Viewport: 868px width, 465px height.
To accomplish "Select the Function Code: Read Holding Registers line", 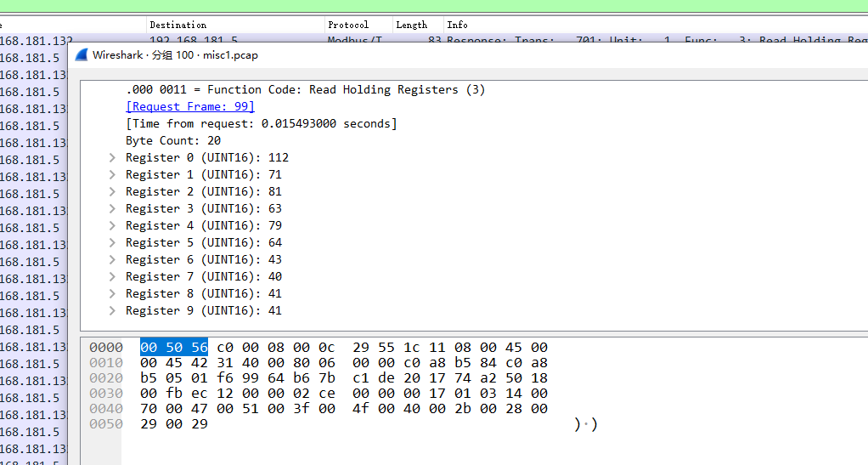I will pos(306,90).
